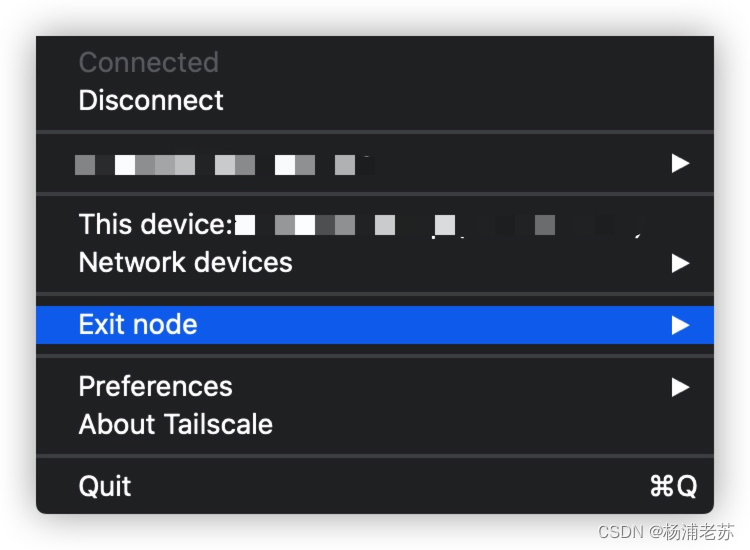Expand the Network devices submenu arrow
The height and width of the screenshot is (550, 750).
click(680, 263)
